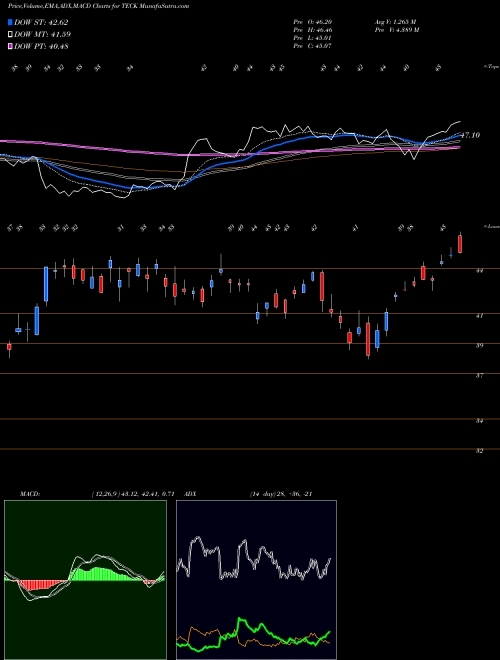Click the 'Pre L: 45.01' low value
Screen dimensions: 500x660
click(x=313, y=38)
